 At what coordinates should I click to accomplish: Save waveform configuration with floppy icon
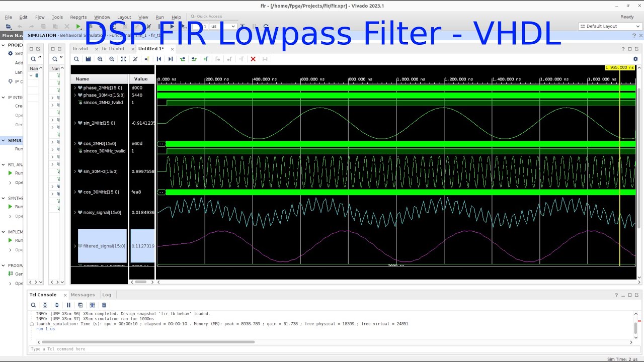click(88, 59)
